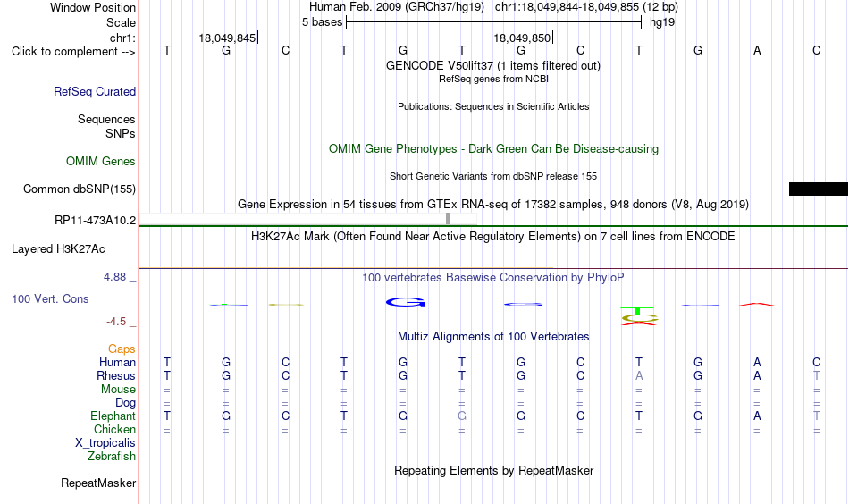Click the 100 Vert. Cons track label
This screenshot has width=849, height=504.
pos(50,298)
